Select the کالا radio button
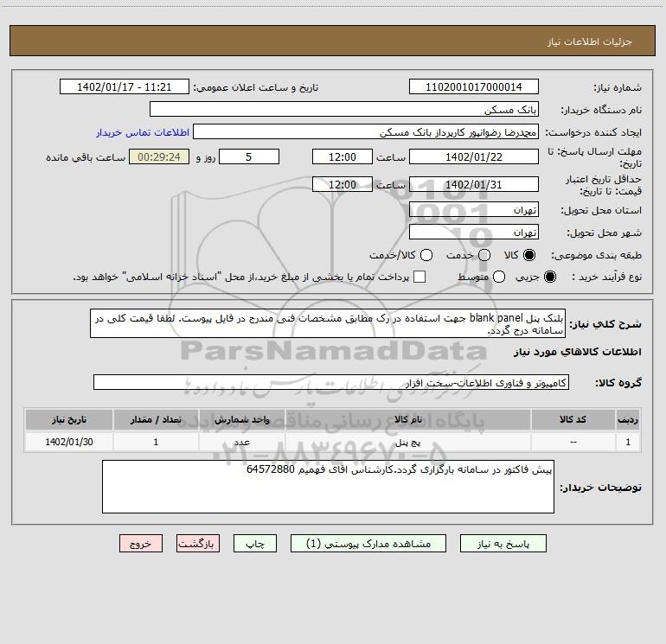666x644 pixels. 529,255
